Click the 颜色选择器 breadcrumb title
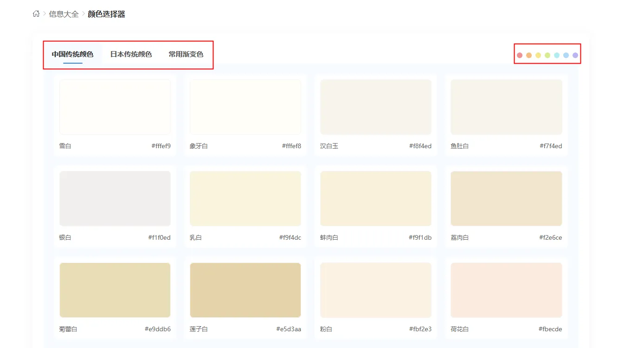The width and height of the screenshot is (644, 348). pos(106,14)
